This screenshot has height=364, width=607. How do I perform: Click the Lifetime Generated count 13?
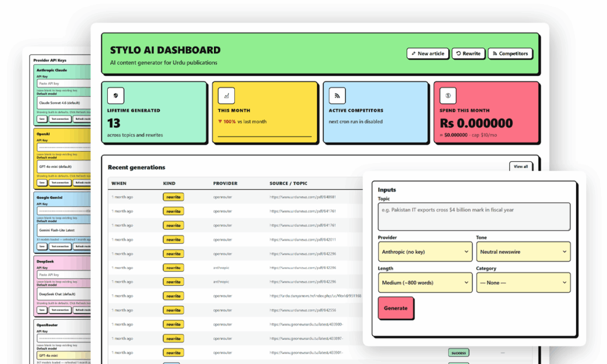pyautogui.click(x=114, y=123)
